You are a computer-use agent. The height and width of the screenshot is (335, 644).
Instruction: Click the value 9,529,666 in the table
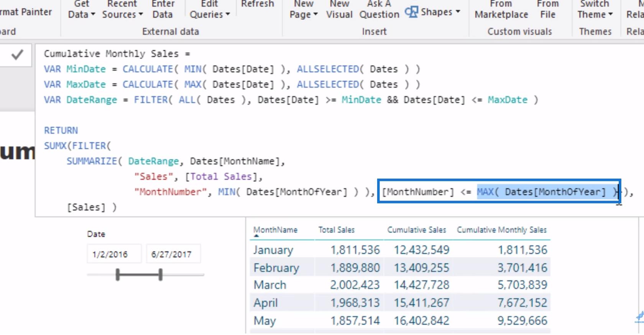(522, 320)
